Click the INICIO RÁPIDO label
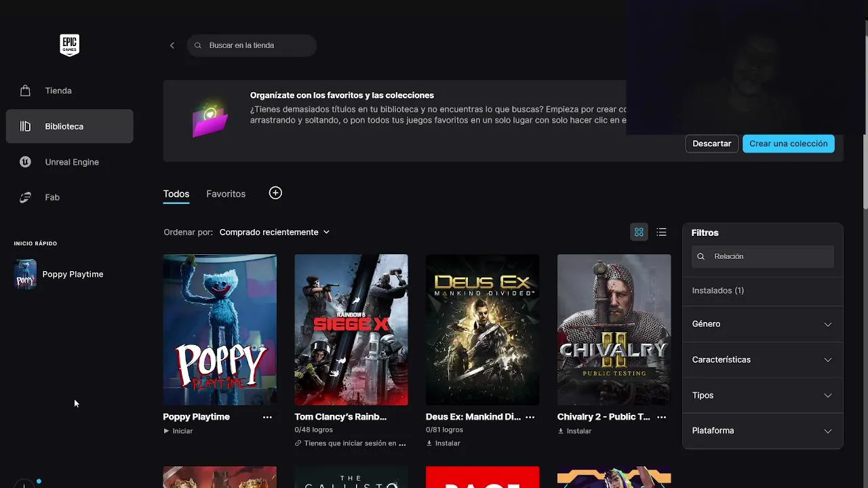 click(36, 243)
